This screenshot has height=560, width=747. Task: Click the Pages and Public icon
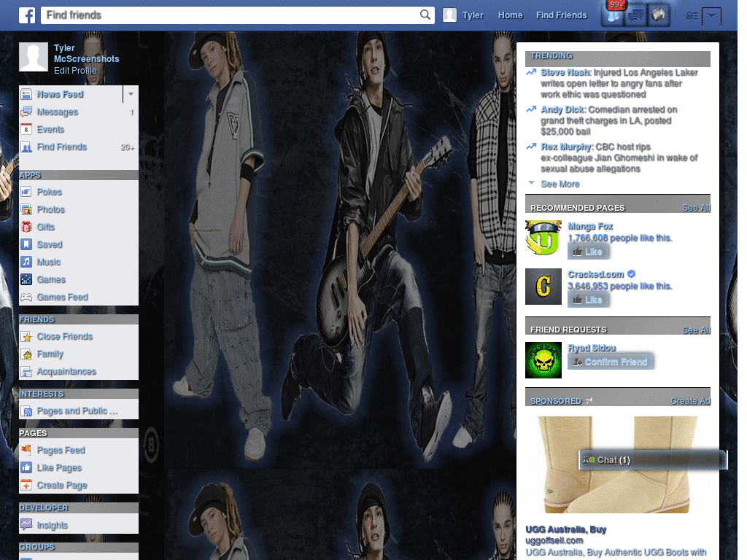coord(26,411)
